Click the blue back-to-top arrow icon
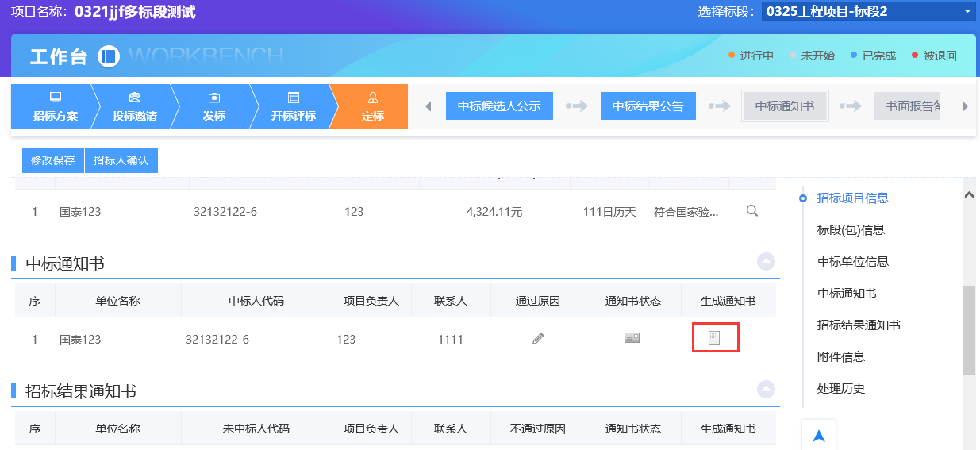Viewport: 980px width, 450px height. pyautogui.click(x=819, y=436)
